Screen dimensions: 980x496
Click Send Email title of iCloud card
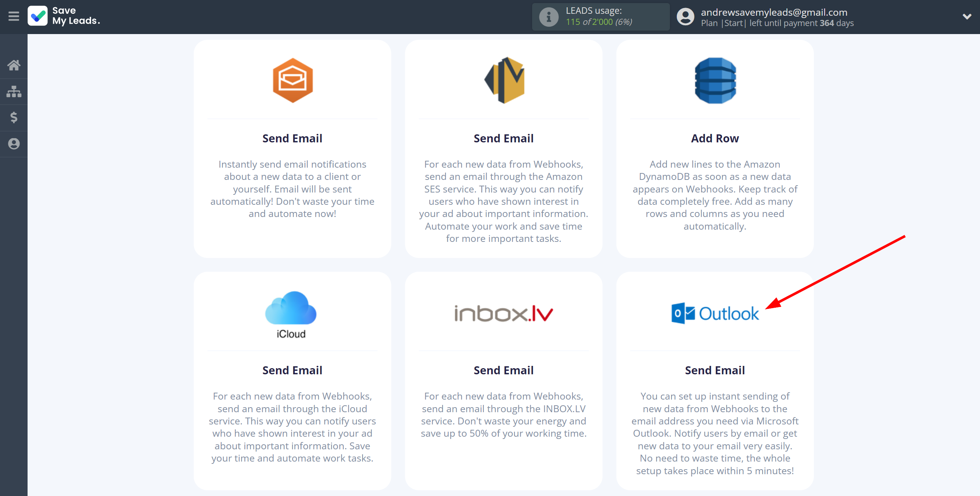tap(292, 370)
